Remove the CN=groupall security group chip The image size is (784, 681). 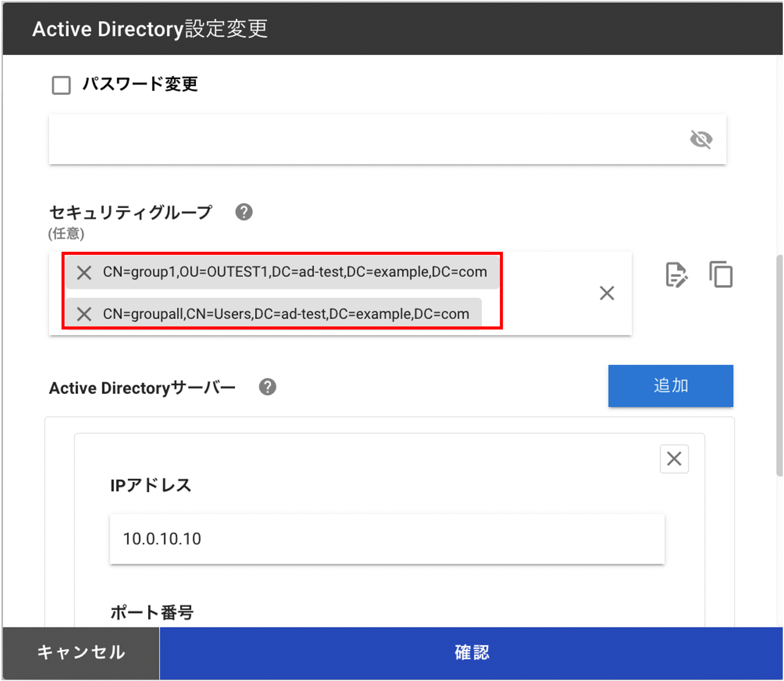pos(84,314)
